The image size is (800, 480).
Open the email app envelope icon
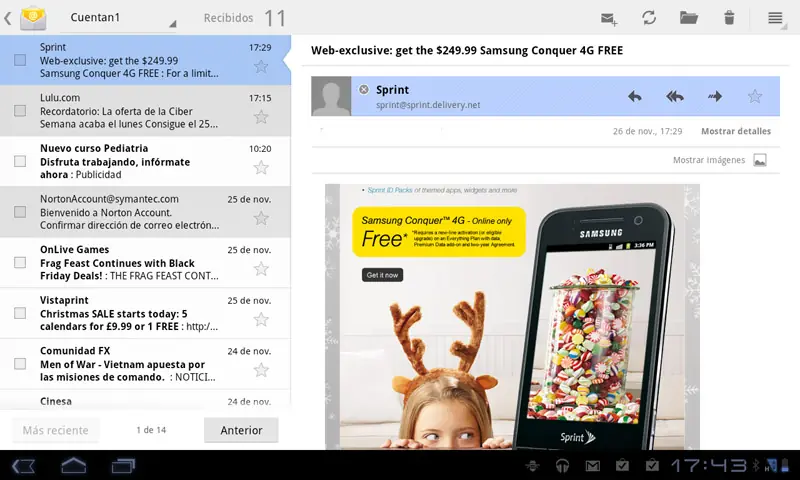click(33, 18)
